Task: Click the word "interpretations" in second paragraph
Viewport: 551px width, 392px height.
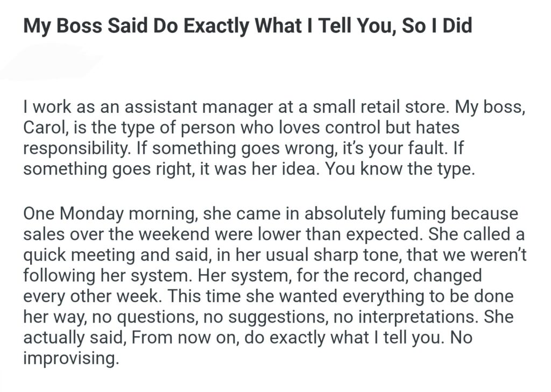Action: pyautogui.click(x=412, y=318)
